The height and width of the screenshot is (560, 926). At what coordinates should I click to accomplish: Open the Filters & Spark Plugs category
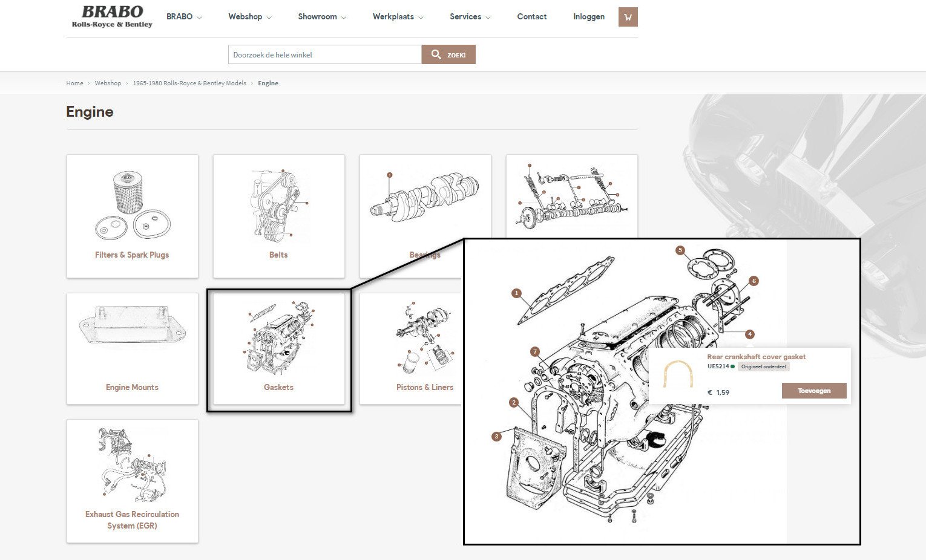tap(132, 216)
